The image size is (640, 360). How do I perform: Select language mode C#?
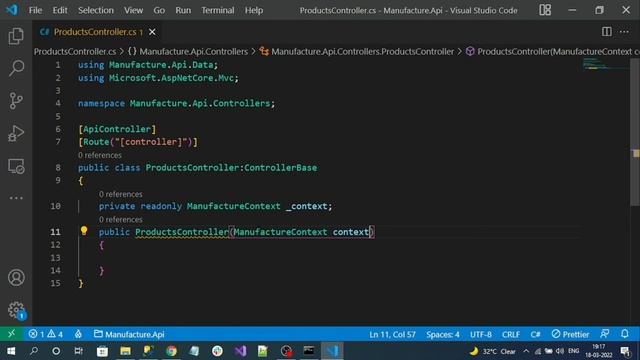tap(536, 334)
